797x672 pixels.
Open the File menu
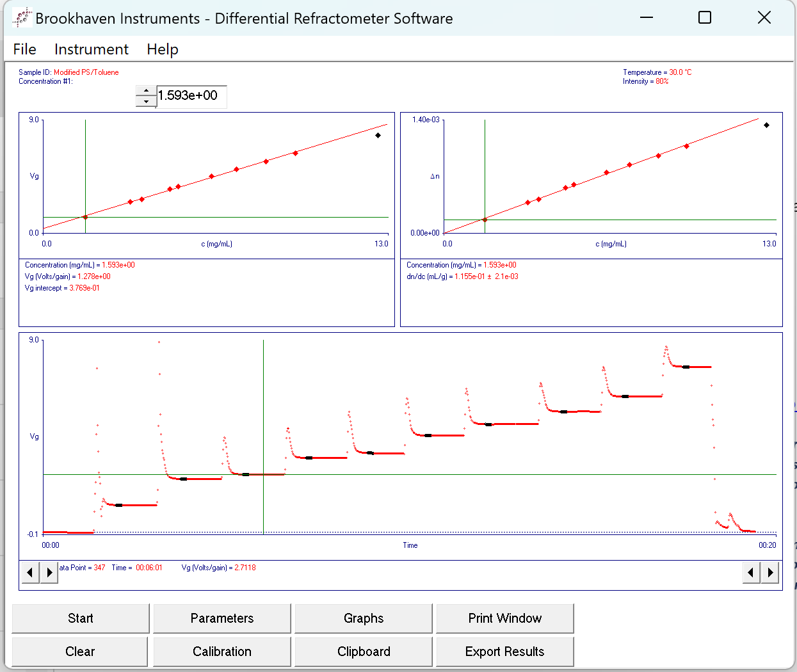(24, 49)
